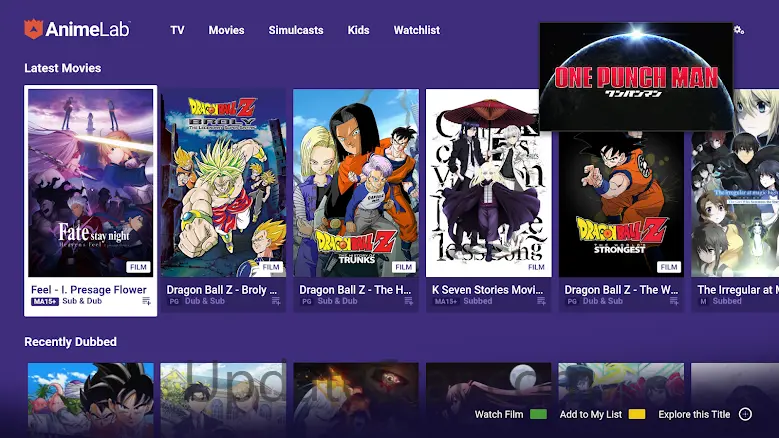Click add-to-list icon on Dragon Ball Z Trunks card

[410, 301]
